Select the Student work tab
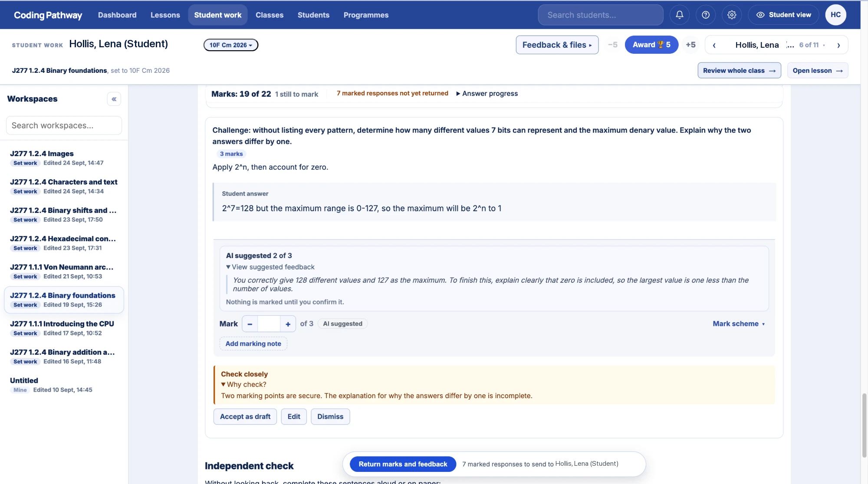Viewport: 868px width, 484px height. point(218,15)
